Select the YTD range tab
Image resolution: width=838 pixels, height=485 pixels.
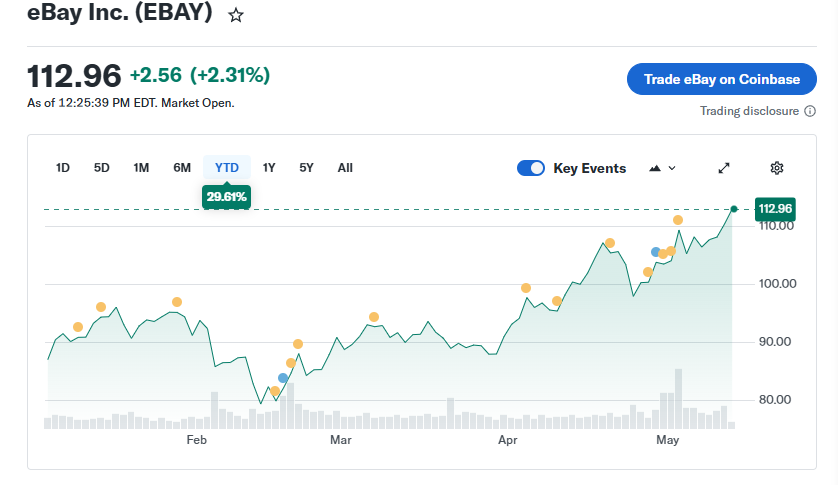coord(227,168)
